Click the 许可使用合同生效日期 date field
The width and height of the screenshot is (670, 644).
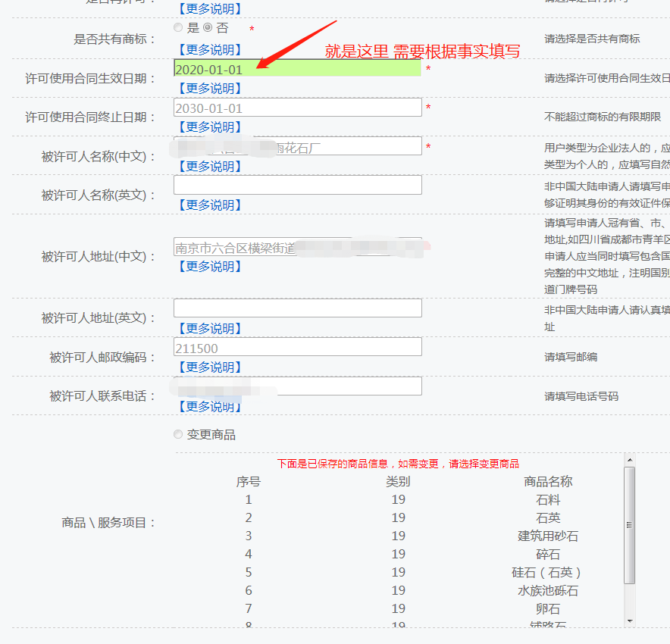[297, 68]
